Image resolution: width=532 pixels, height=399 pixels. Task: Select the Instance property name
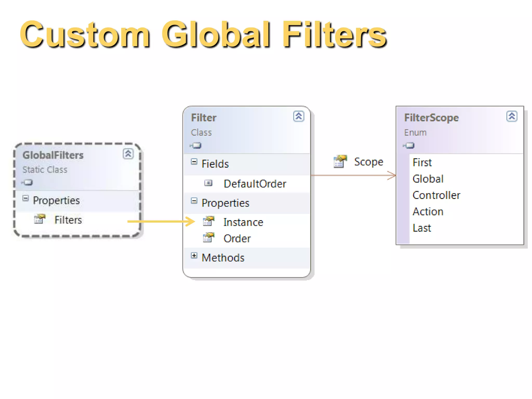click(x=243, y=222)
